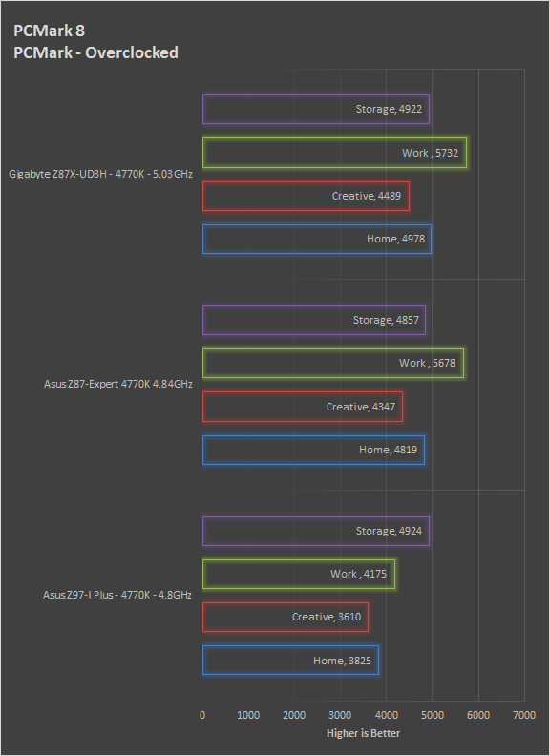Click the 'Higher is Better' axis title
Viewport: 550px width, 756px height.
coord(363,733)
